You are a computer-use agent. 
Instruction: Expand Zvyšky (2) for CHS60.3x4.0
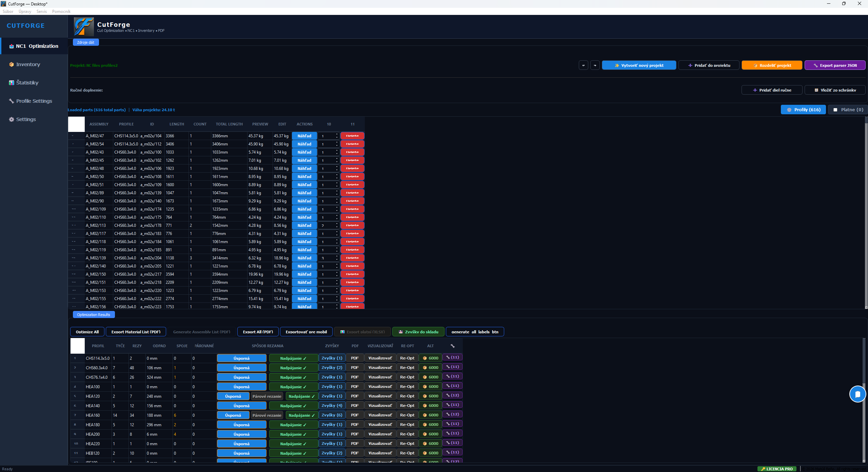pyautogui.click(x=332, y=368)
